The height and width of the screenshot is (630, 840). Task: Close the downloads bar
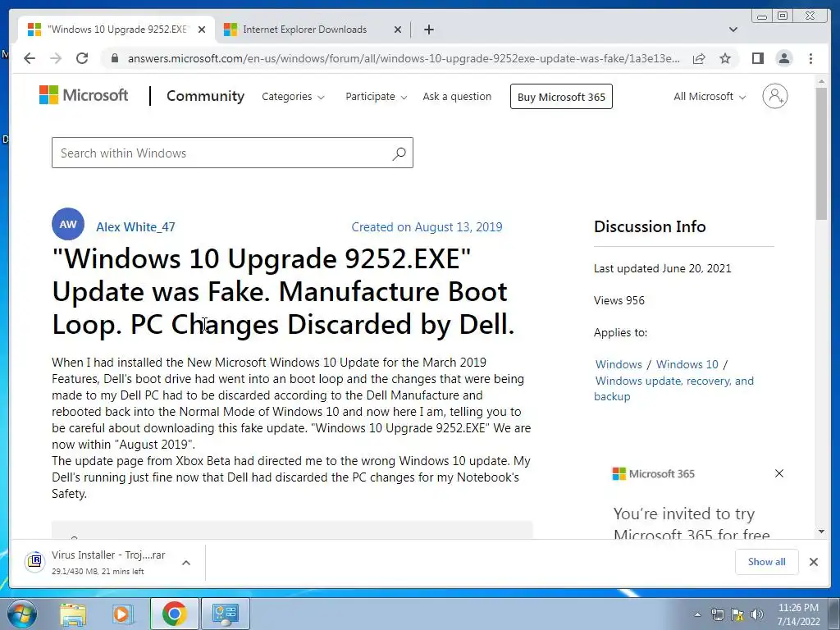[x=814, y=562]
